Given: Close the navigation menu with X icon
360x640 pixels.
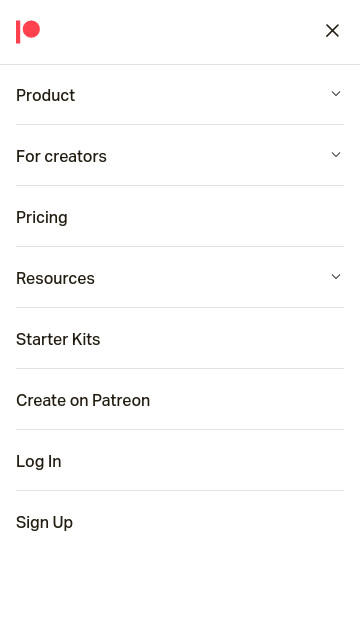Looking at the screenshot, I should [332, 31].
